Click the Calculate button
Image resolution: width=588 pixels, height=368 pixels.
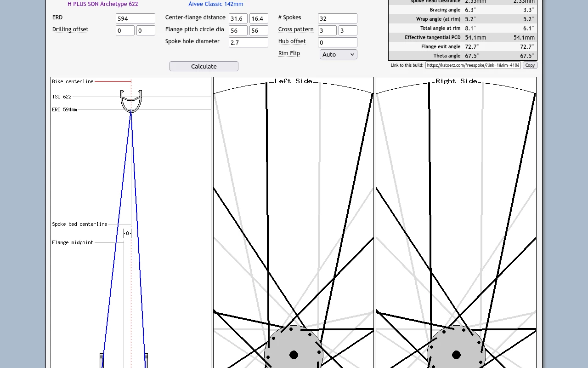point(204,66)
